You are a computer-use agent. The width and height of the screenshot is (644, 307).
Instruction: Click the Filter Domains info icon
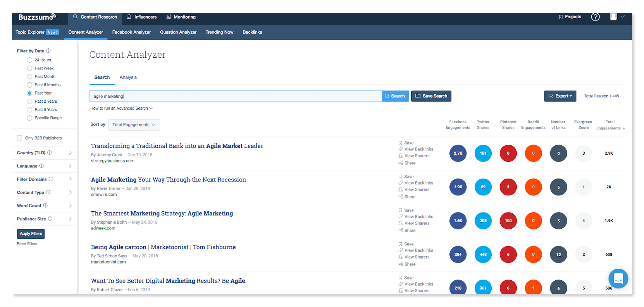point(51,179)
